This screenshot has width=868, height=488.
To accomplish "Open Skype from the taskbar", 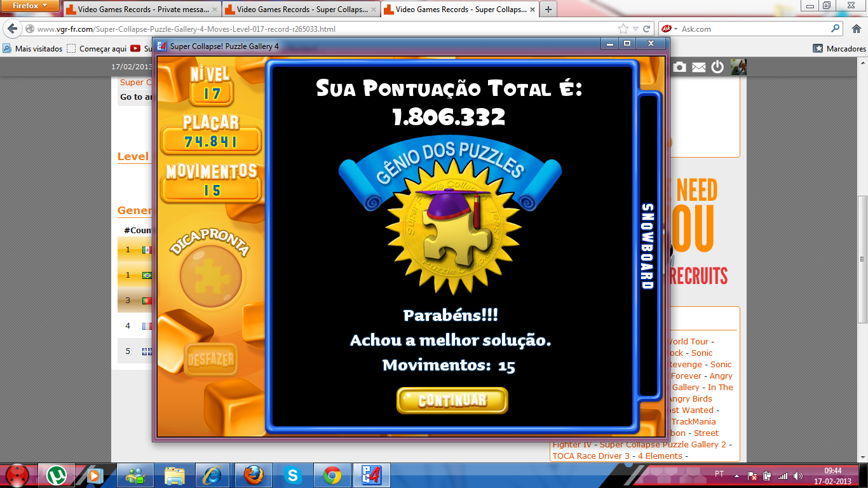I will pyautogui.click(x=292, y=475).
